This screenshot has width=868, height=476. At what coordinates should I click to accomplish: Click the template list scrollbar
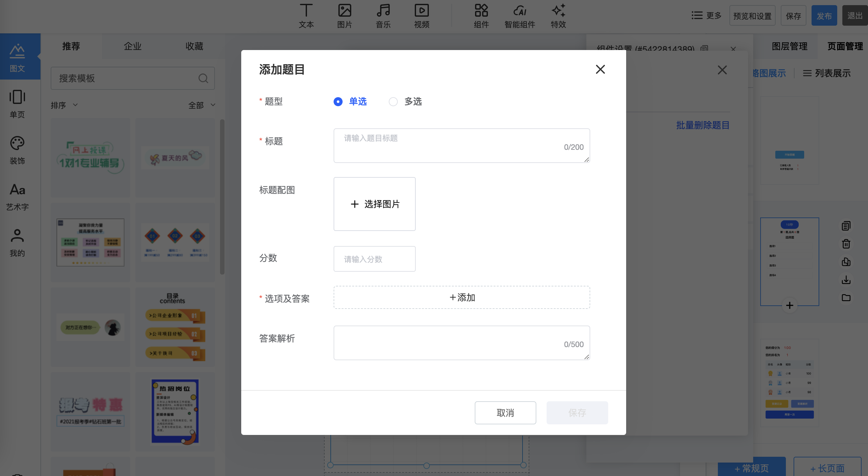tap(222, 197)
